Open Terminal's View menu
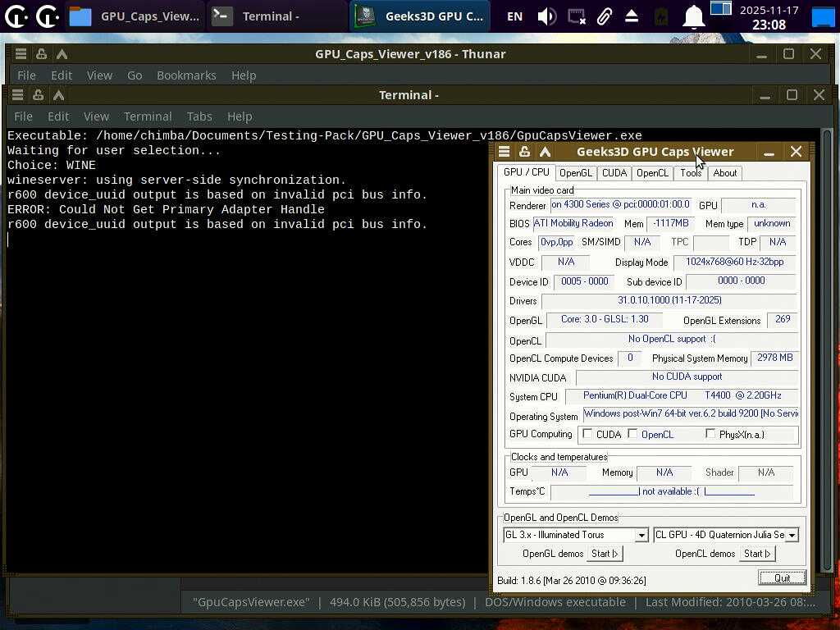 pos(97,116)
